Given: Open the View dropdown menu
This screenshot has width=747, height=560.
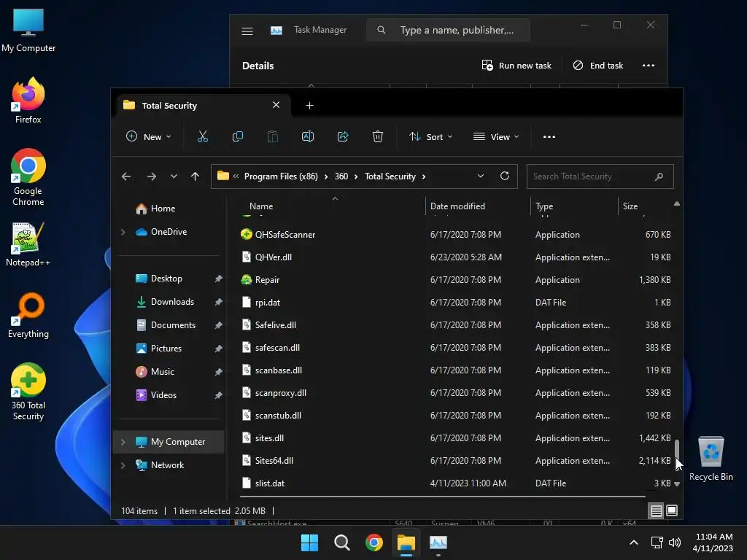Looking at the screenshot, I should pos(496,136).
